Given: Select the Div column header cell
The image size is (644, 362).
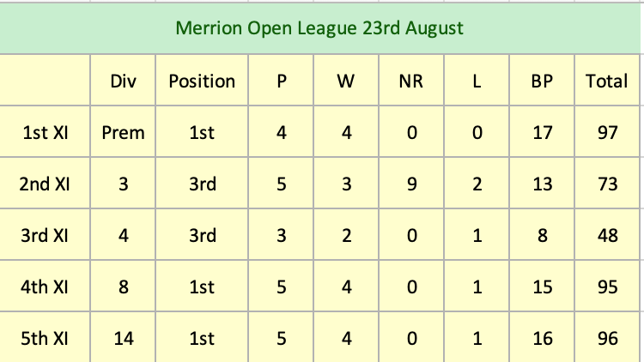Looking at the screenshot, I should click(x=124, y=81).
